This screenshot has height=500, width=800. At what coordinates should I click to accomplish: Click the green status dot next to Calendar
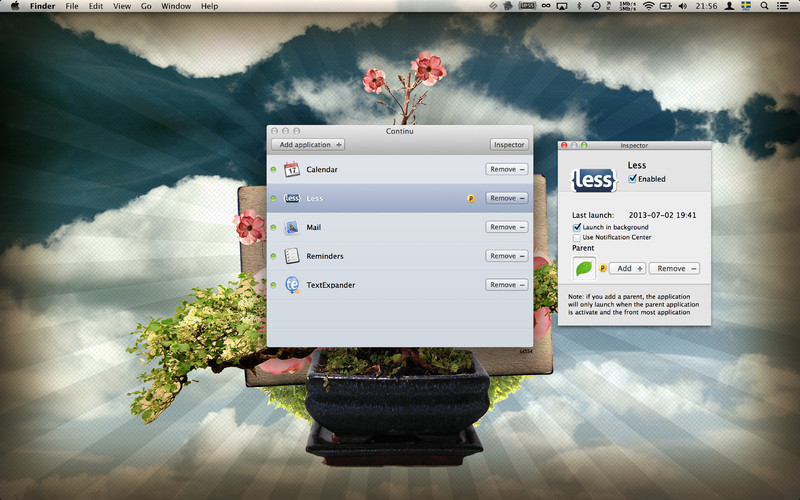[x=273, y=169]
